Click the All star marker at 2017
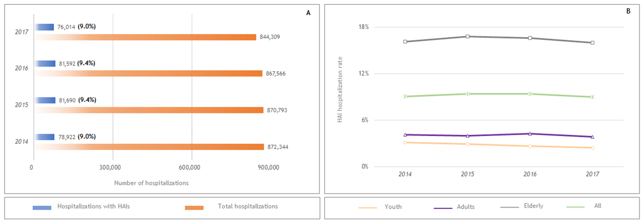 pyautogui.click(x=592, y=97)
